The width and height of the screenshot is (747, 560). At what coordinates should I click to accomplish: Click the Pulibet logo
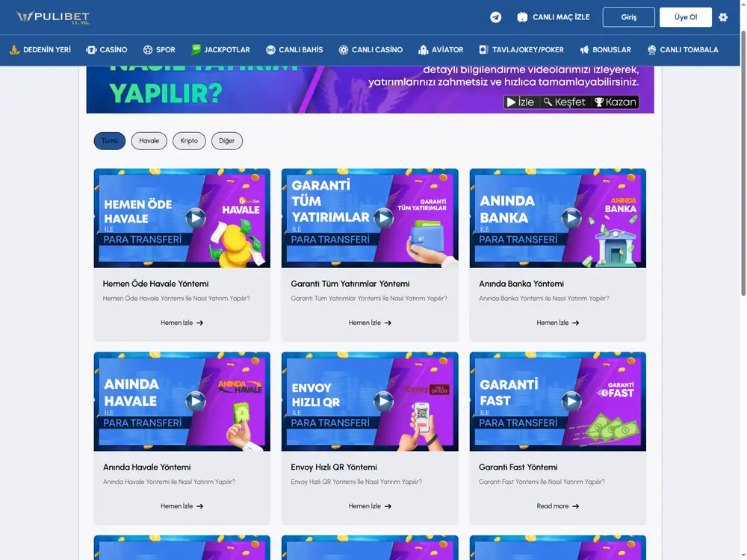[52, 17]
